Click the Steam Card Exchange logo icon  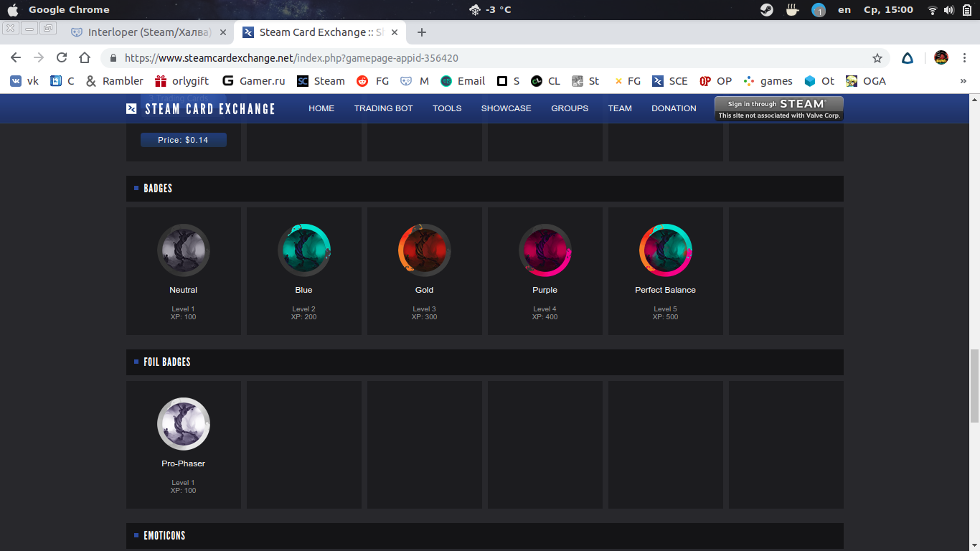[x=131, y=108]
